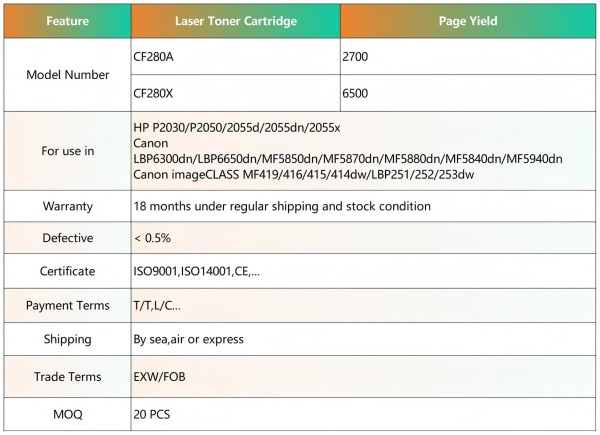Click the 2700 page yield value

click(x=355, y=57)
